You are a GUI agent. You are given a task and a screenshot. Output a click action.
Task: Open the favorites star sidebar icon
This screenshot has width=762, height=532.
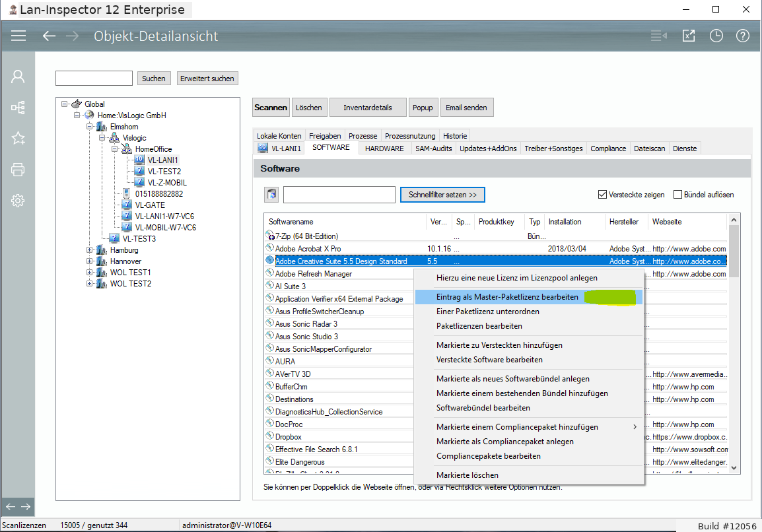(18, 139)
